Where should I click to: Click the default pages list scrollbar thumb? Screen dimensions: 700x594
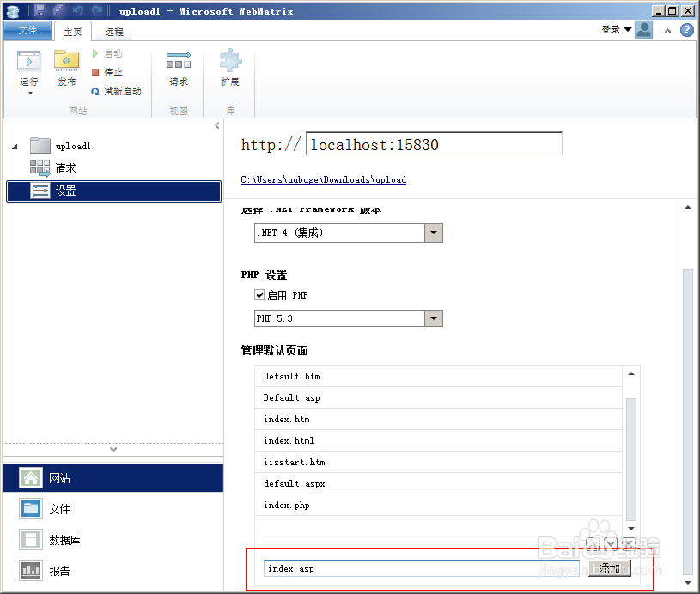tap(631, 459)
